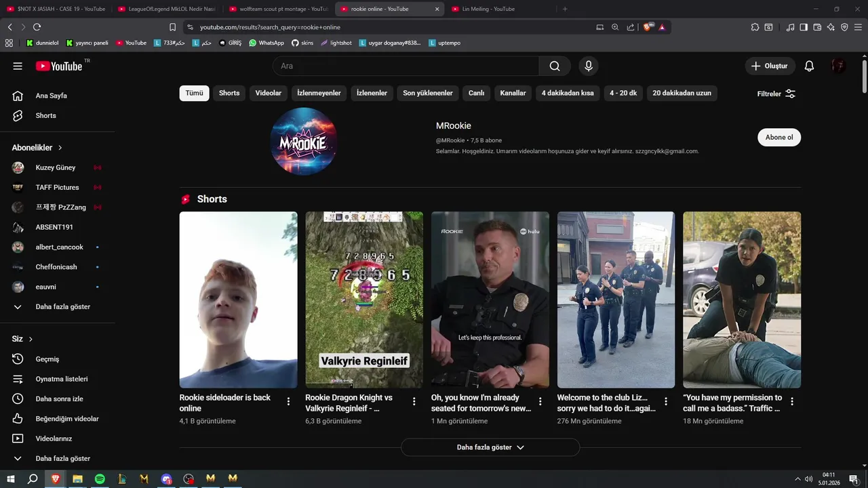
Task: Open options for 'Oh, you know' short
Action: (x=540, y=401)
